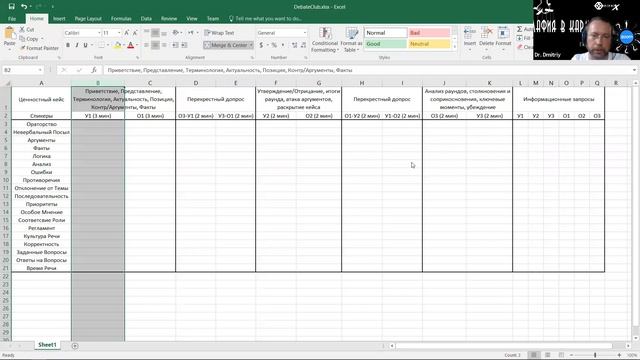Open the Name Box B2 dropdown
The height and width of the screenshot is (360, 640).
[x=40, y=70]
